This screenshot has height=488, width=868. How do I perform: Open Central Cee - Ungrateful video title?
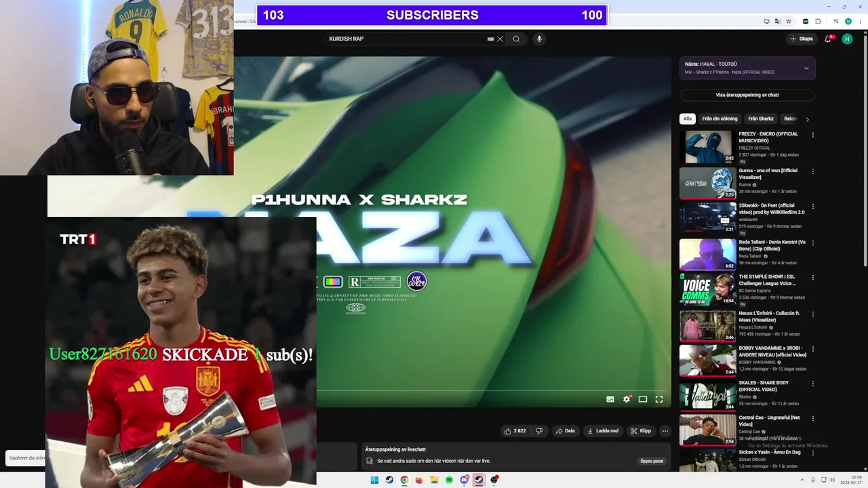tap(770, 421)
